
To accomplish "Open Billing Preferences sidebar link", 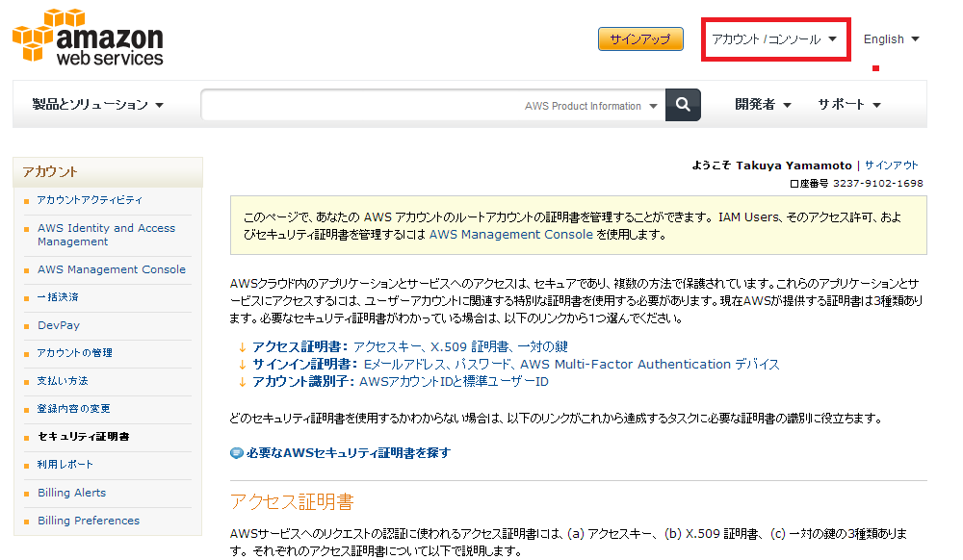I will pyautogui.click(x=89, y=521).
